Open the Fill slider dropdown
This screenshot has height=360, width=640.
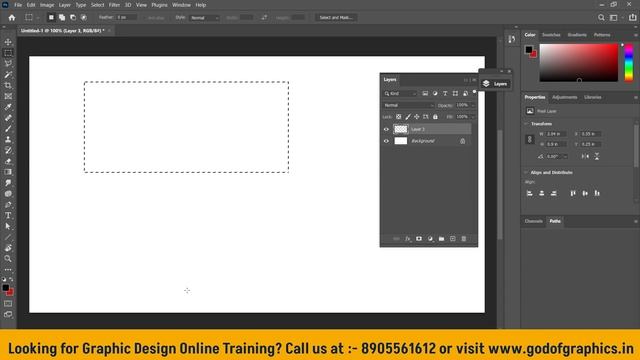pyautogui.click(x=473, y=117)
